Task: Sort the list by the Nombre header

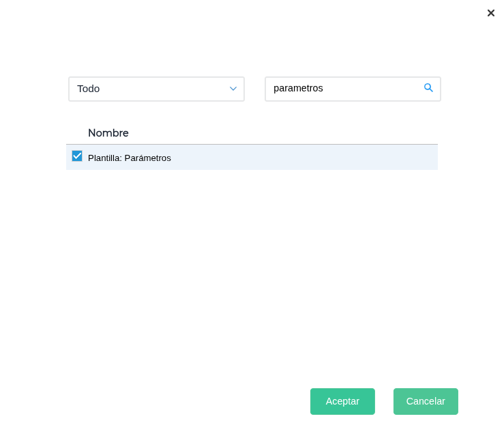Action: [x=108, y=133]
